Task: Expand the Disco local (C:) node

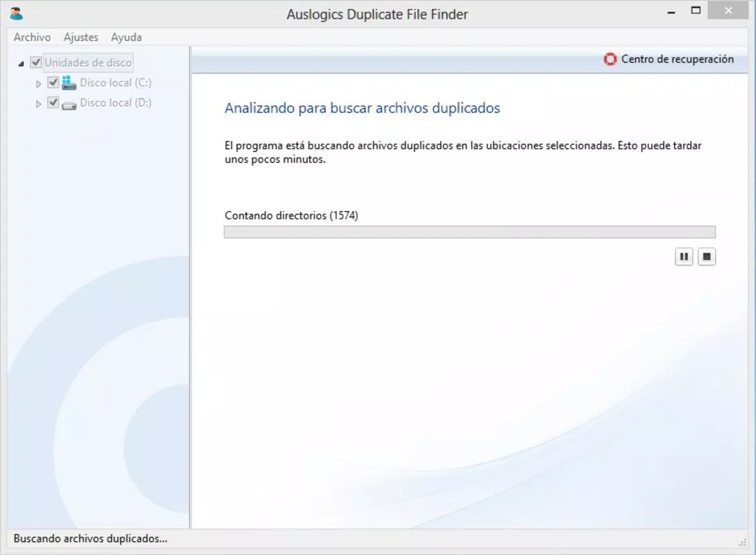Action: pyautogui.click(x=39, y=84)
